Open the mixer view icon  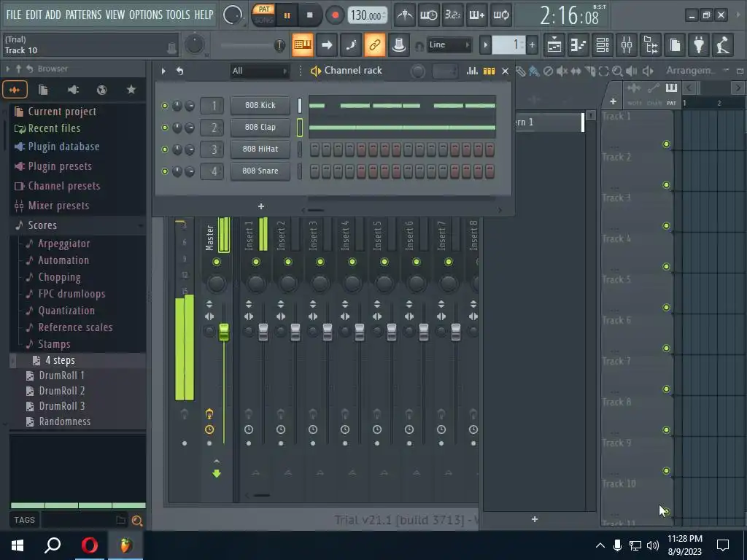point(627,45)
